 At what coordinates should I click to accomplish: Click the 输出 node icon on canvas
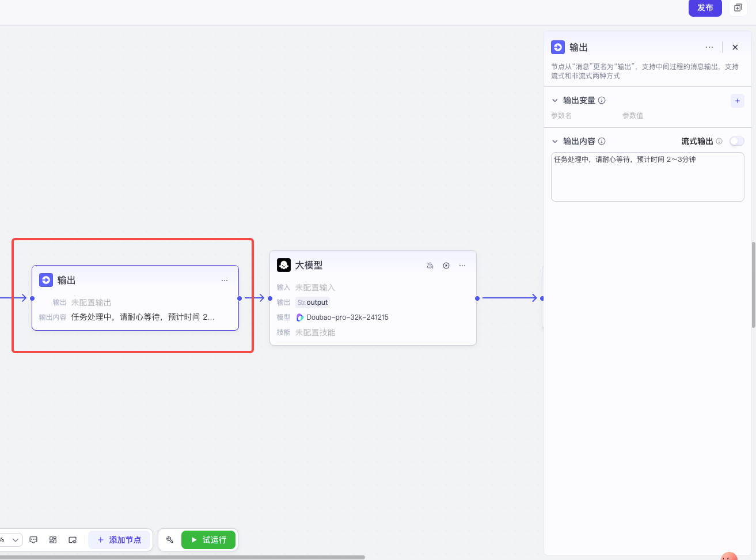click(x=46, y=280)
